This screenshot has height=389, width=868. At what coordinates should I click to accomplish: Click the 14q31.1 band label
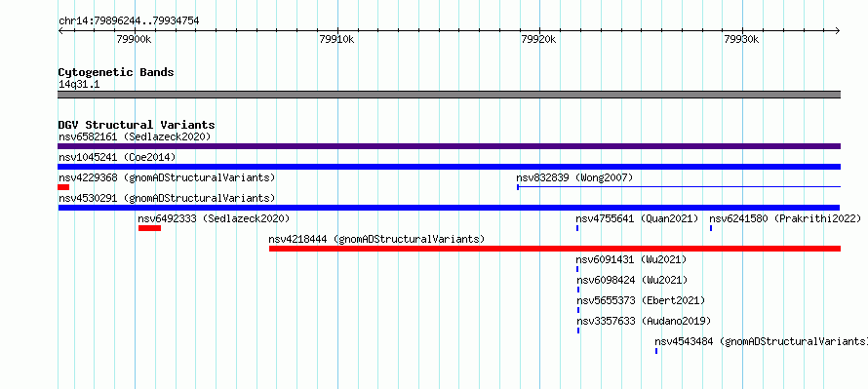[79, 85]
